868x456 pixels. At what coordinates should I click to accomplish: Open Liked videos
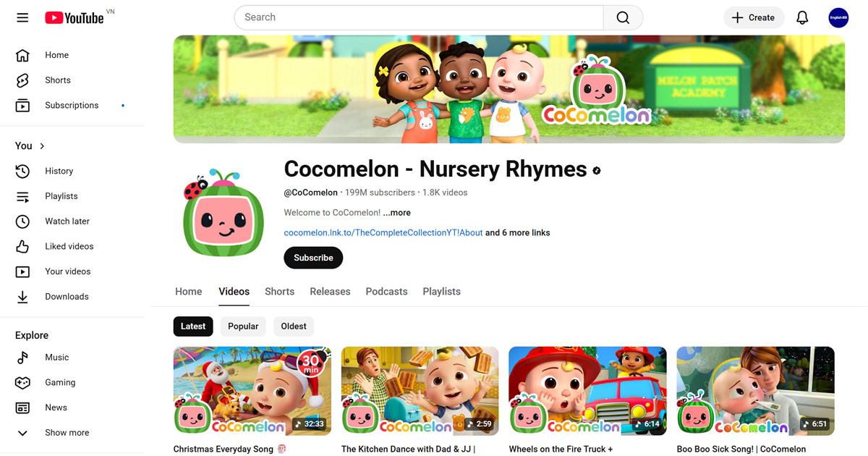click(x=68, y=246)
